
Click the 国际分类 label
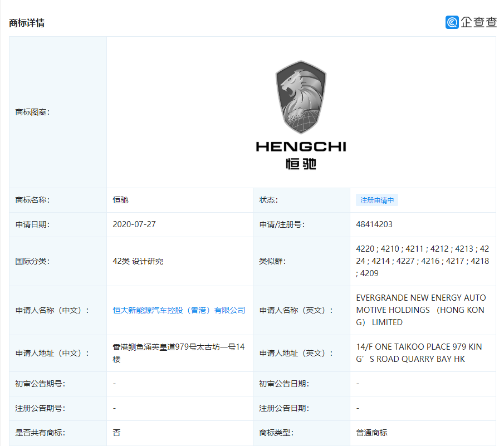point(32,261)
